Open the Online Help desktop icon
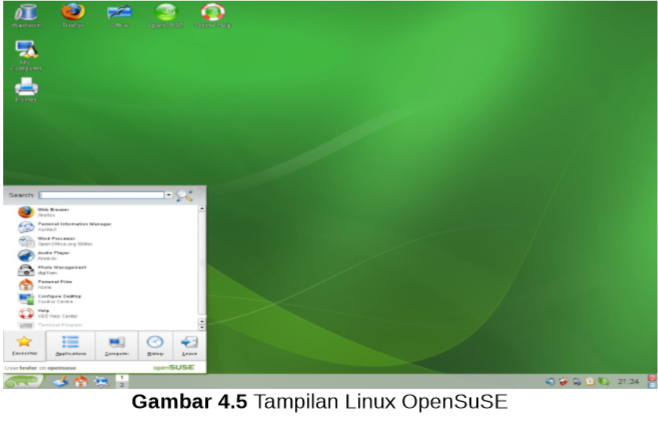This screenshot has width=658, height=422. [x=213, y=16]
